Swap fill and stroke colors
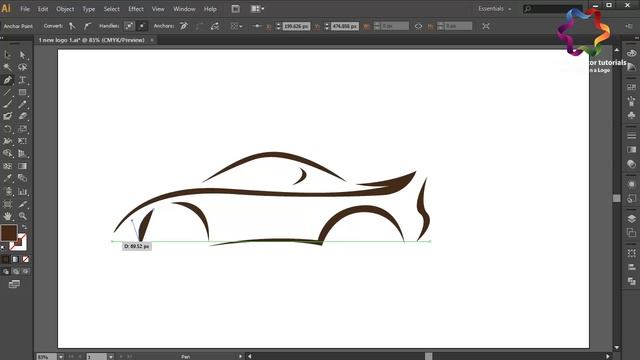640x360 pixels. (x=24, y=227)
